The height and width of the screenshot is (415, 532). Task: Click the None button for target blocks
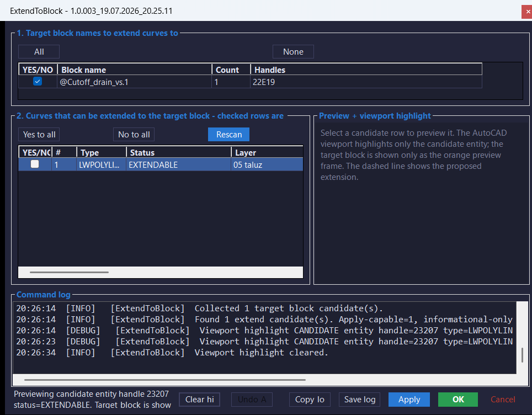point(293,51)
